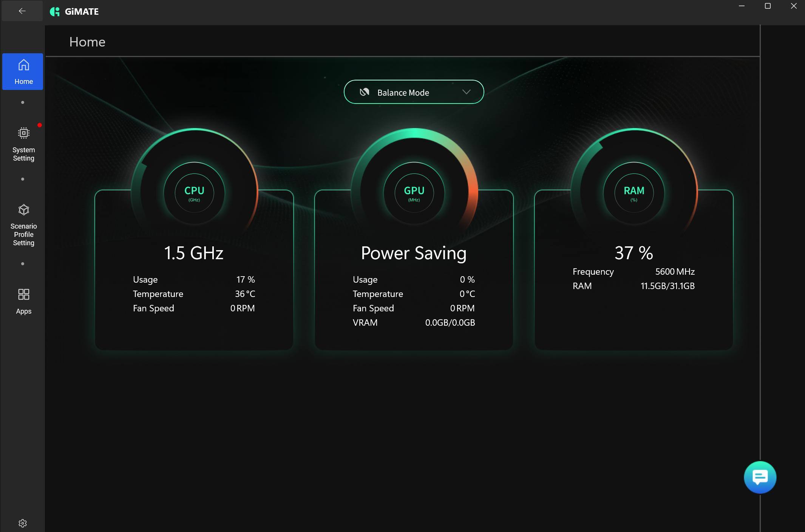
Task: Open the Apps section
Action: [23, 301]
